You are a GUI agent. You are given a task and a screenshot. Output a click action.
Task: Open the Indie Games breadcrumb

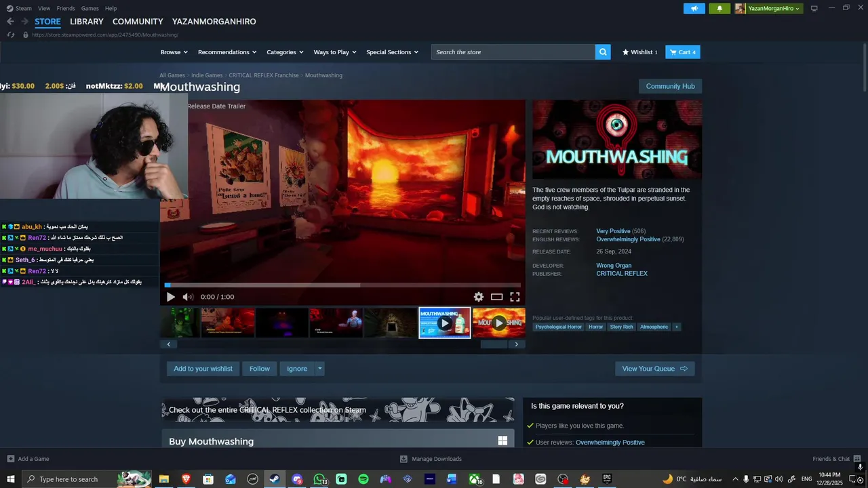pyautogui.click(x=207, y=75)
